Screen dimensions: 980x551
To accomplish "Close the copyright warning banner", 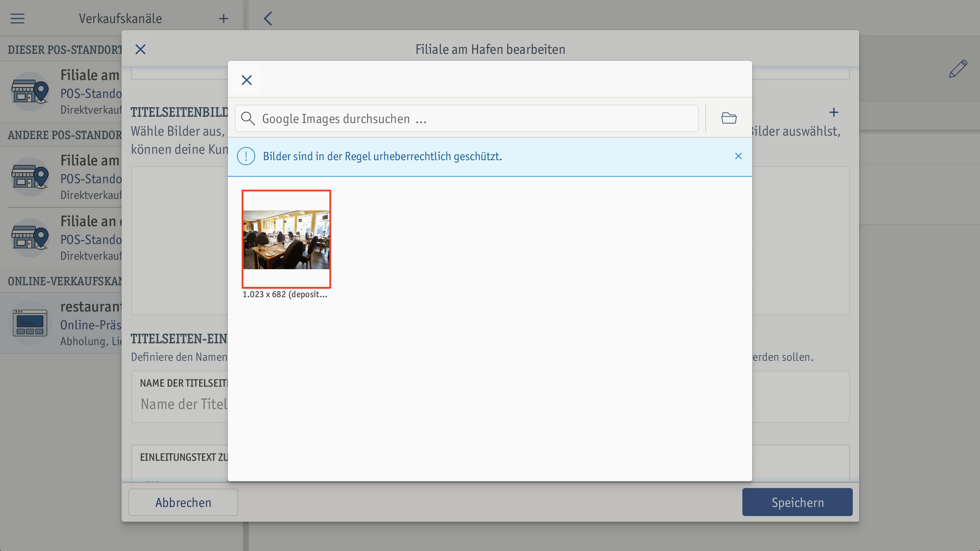I will tap(738, 156).
